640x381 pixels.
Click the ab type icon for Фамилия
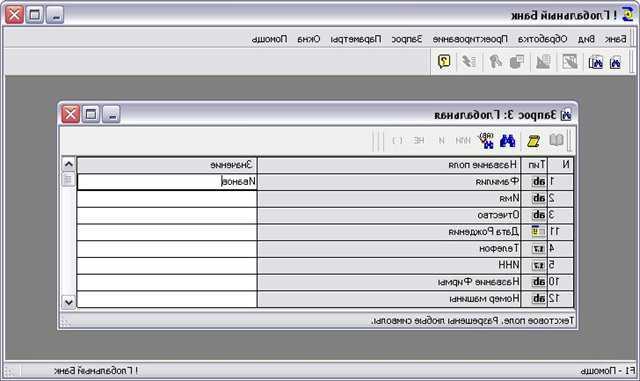point(539,182)
